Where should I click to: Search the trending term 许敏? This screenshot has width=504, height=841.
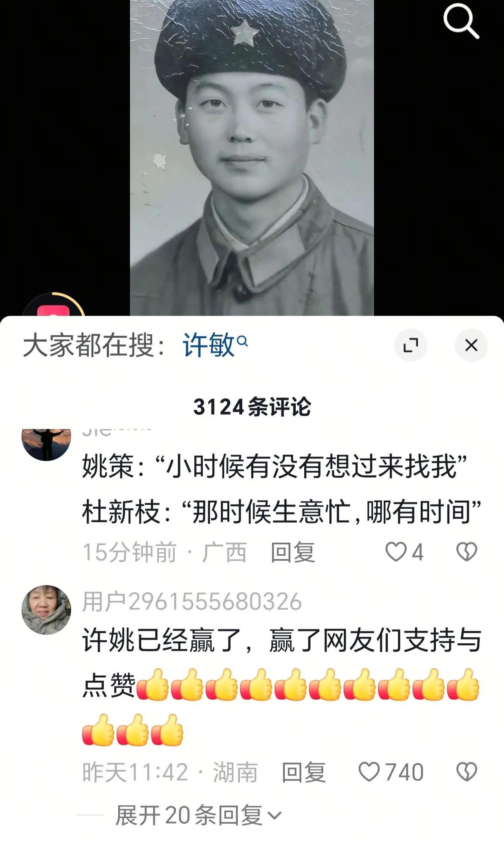(208, 345)
